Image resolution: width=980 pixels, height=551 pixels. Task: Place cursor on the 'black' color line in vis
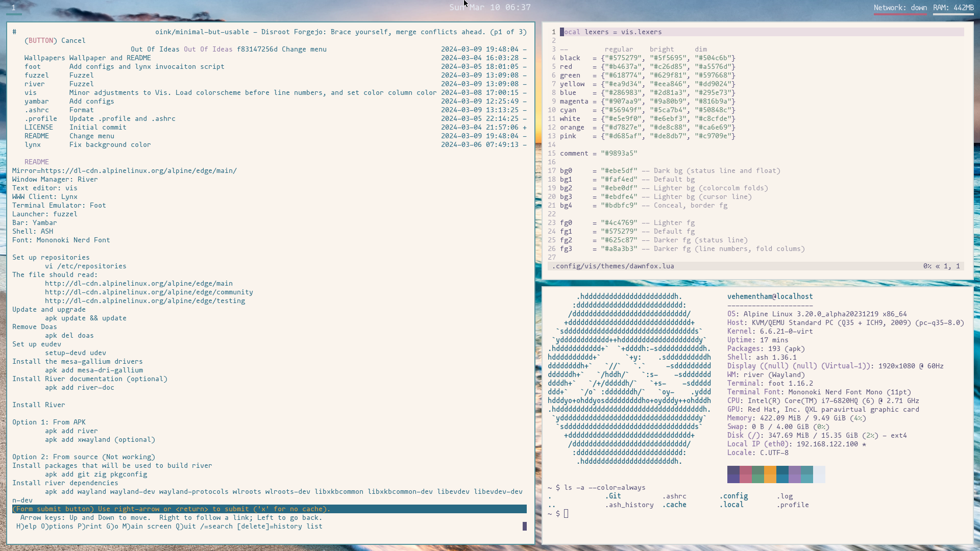(648, 58)
